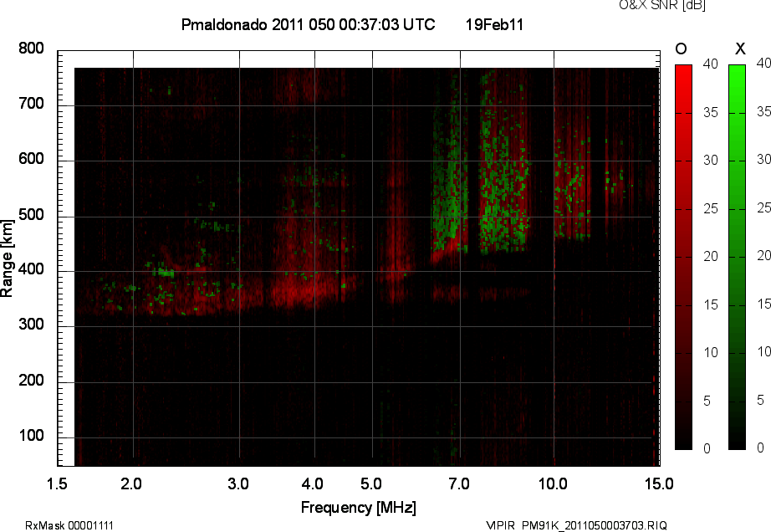Click the 'RxMask 00001111' footer text
The width and height of the screenshot is (771, 532).
[x=69, y=525]
